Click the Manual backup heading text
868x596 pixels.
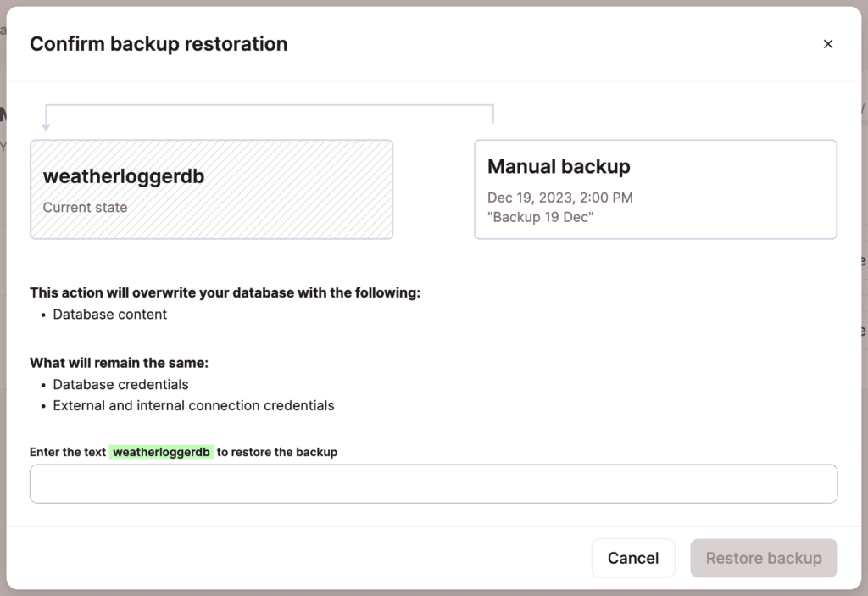559,166
